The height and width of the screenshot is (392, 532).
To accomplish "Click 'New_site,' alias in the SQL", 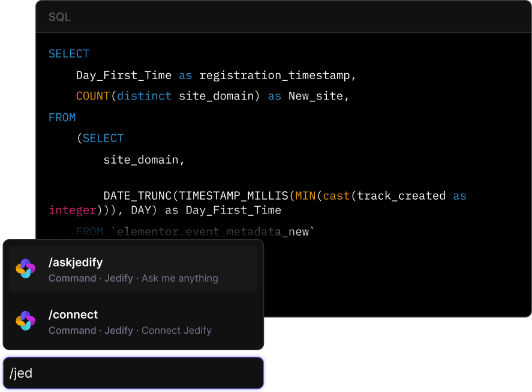I will click(318, 97).
